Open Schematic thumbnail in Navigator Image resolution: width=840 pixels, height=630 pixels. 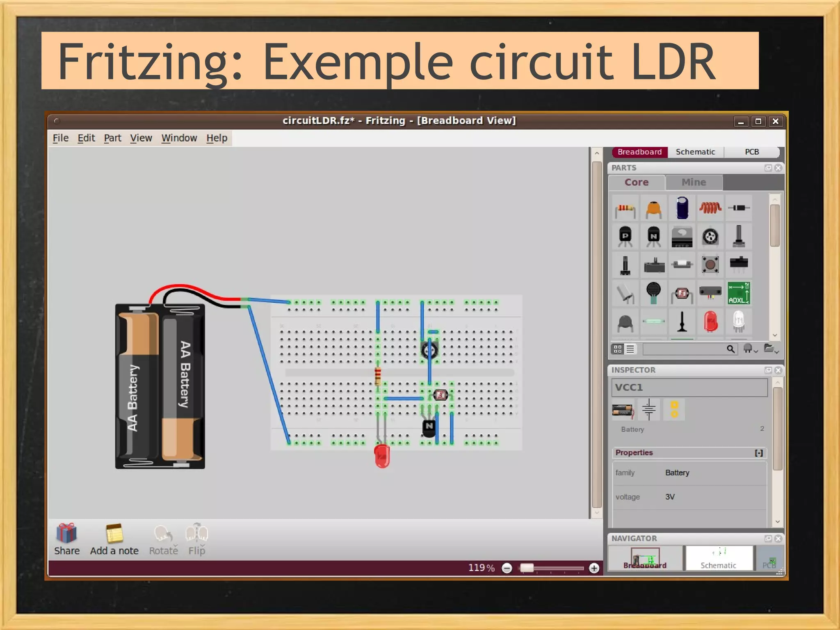pos(718,558)
